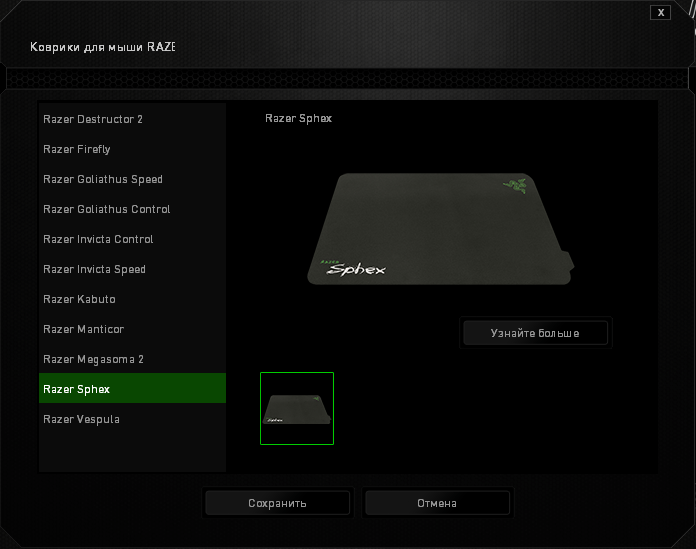The width and height of the screenshot is (696, 549).
Task: Open the Узнайте больше link button
Action: tap(535, 333)
